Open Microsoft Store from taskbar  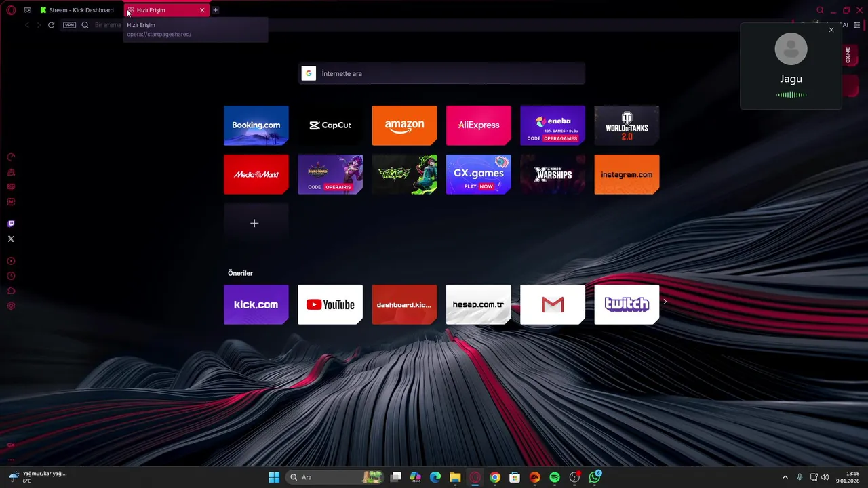tap(515, 477)
